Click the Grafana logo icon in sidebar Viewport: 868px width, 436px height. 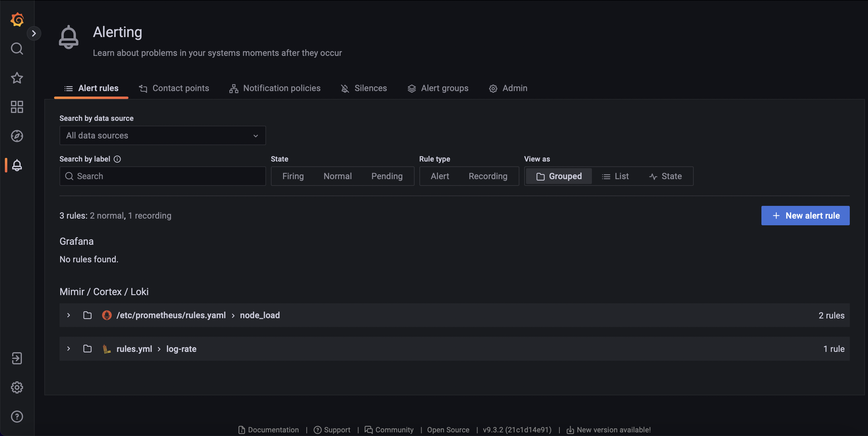[x=17, y=17]
